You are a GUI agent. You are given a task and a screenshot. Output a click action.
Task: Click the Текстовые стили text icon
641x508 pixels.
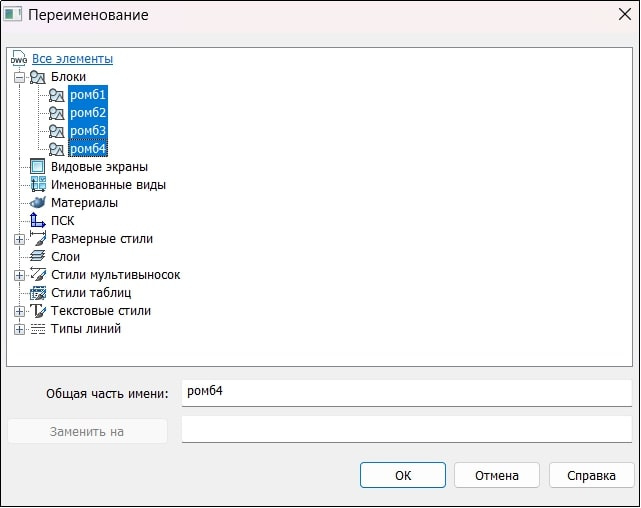click(x=38, y=311)
